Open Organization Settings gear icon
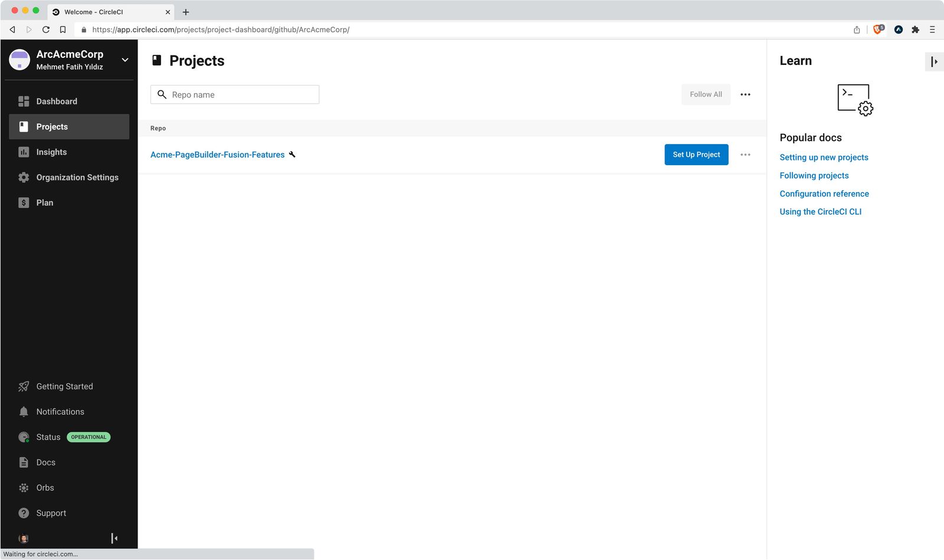The height and width of the screenshot is (560, 944). pyautogui.click(x=24, y=178)
